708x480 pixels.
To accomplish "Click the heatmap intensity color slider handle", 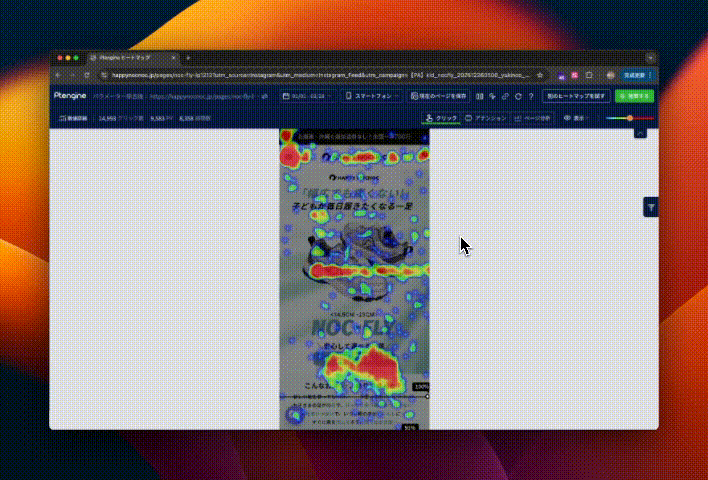I will point(630,118).
